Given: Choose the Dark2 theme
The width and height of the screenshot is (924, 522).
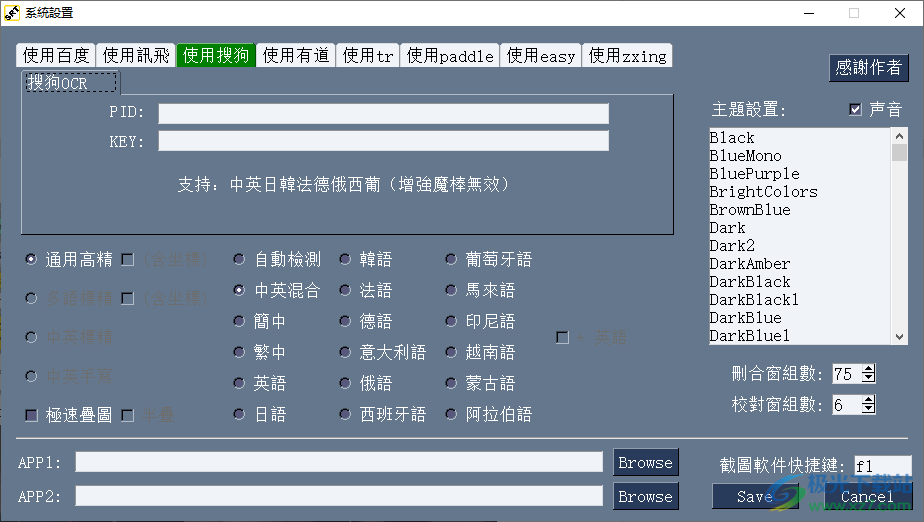Looking at the screenshot, I should click(x=800, y=246).
